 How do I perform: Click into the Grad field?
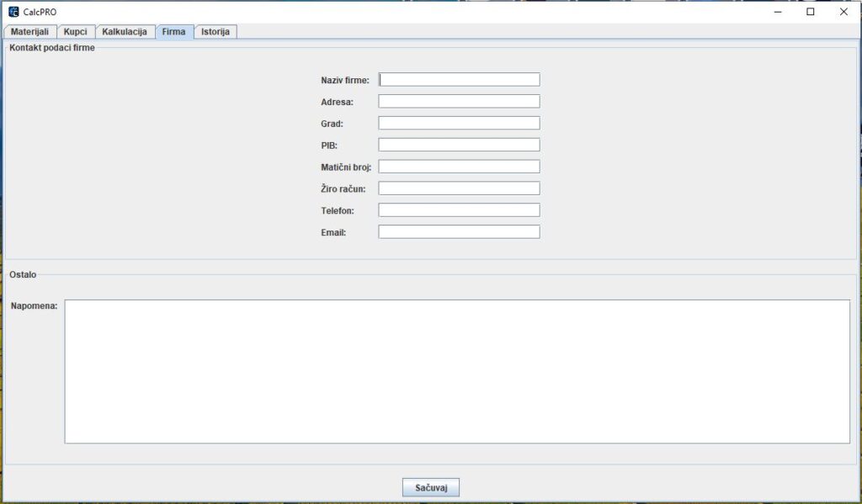(459, 123)
